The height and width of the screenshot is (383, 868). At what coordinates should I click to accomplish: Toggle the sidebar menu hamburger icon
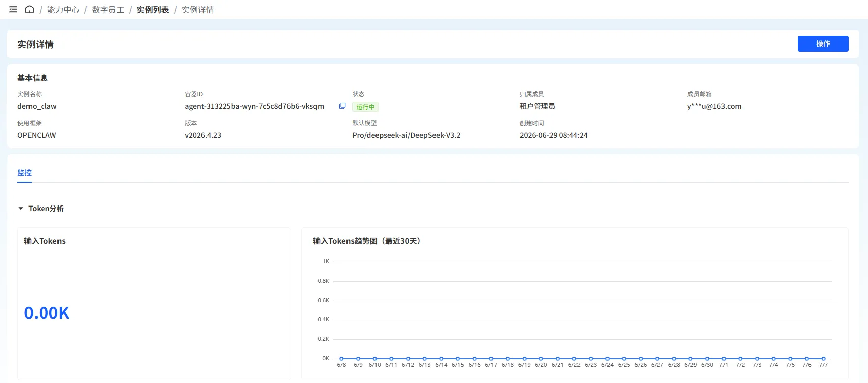13,9
